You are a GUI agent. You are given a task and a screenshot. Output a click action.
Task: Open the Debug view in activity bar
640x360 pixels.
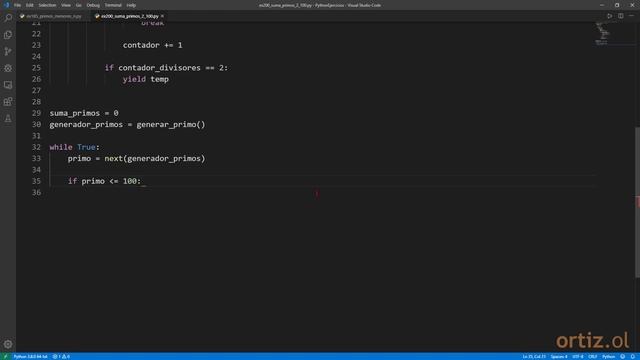pos(8,68)
